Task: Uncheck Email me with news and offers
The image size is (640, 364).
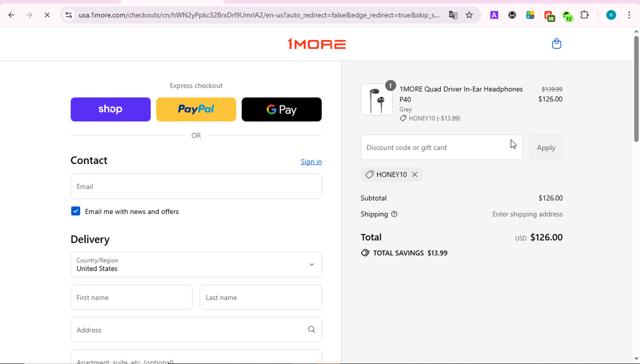Action: 76,211
